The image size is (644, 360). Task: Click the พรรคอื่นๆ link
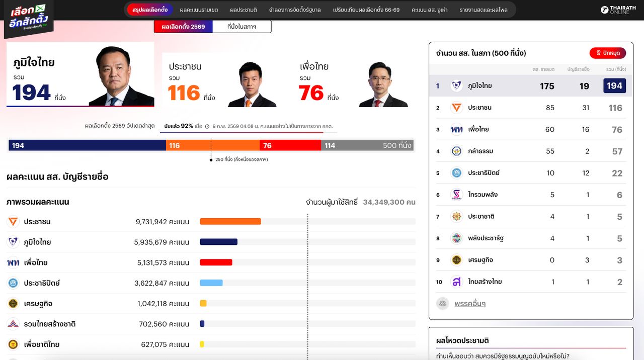click(468, 303)
